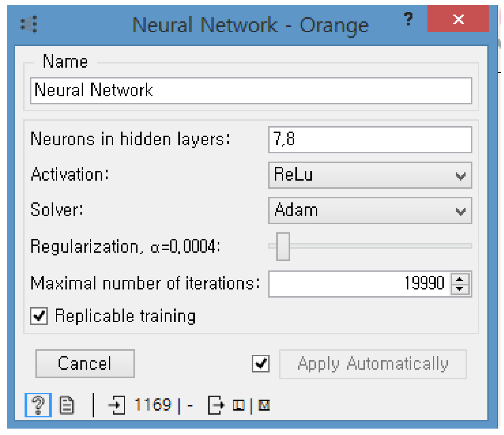Click the Model output icon

click(264, 405)
